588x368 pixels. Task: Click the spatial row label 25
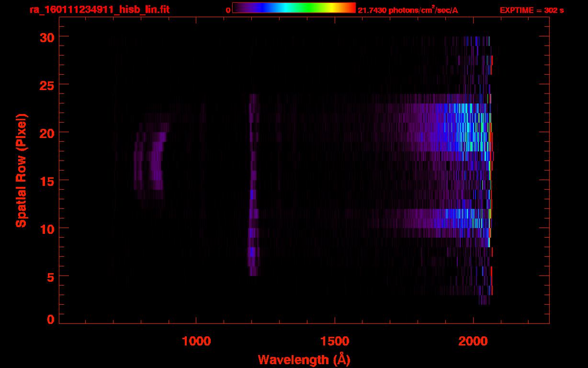click(x=47, y=85)
